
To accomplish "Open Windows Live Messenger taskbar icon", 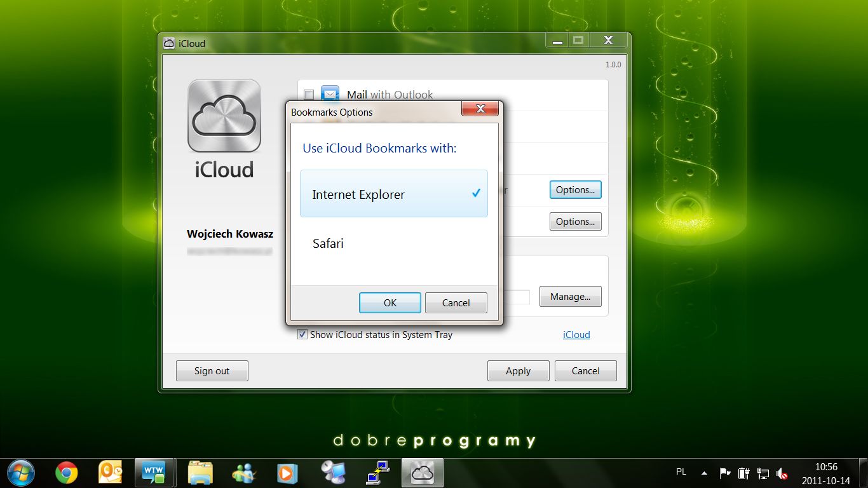I will [x=243, y=473].
